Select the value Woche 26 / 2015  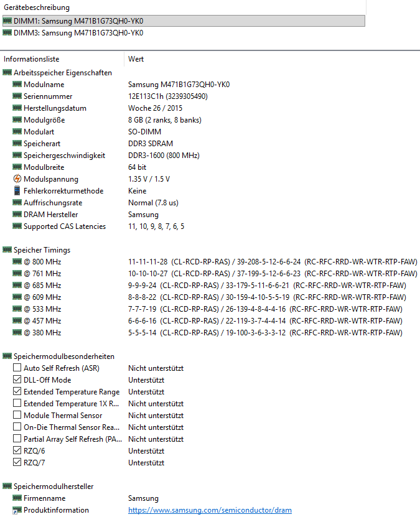pyautogui.click(x=155, y=108)
